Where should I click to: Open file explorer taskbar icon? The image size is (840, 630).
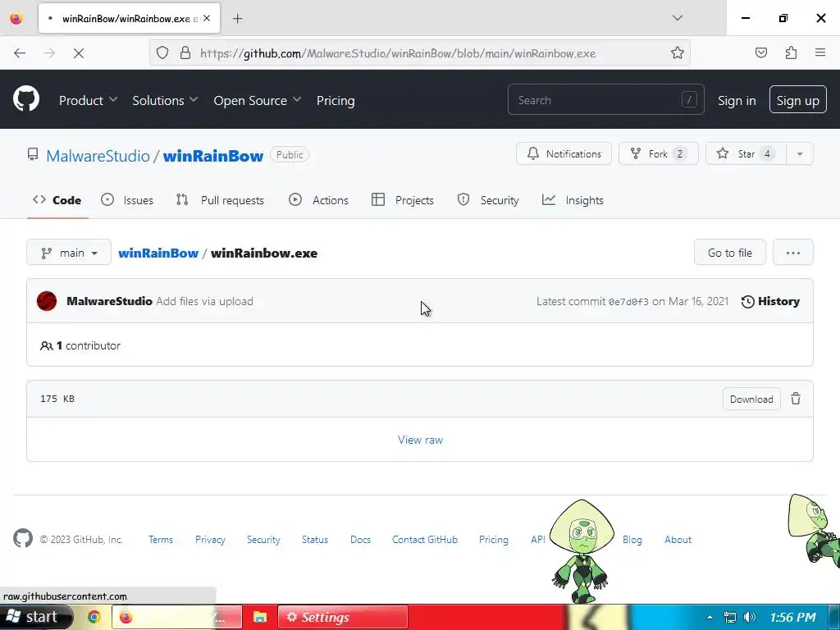click(260, 617)
